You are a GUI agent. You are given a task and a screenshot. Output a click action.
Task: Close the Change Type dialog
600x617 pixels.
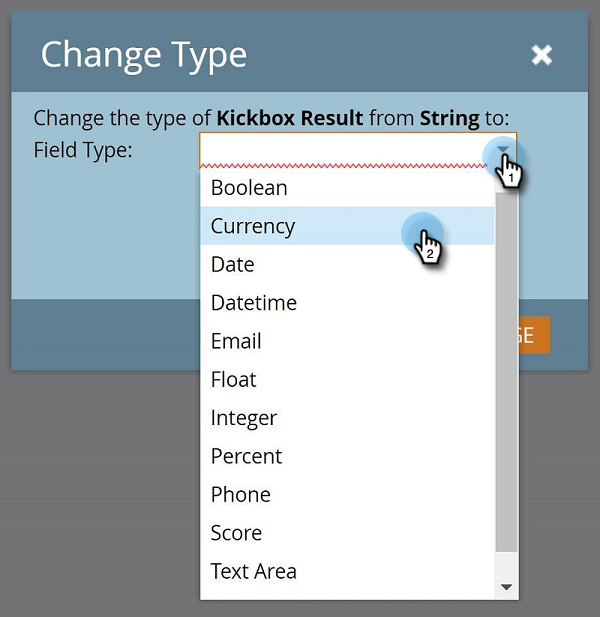coord(541,55)
